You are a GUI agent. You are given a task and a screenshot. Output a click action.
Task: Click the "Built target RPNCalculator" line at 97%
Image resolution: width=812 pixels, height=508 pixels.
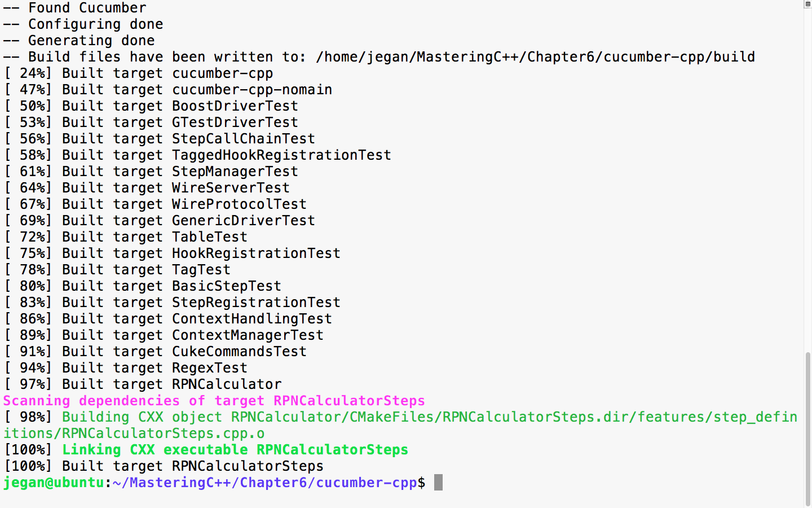pos(171,384)
